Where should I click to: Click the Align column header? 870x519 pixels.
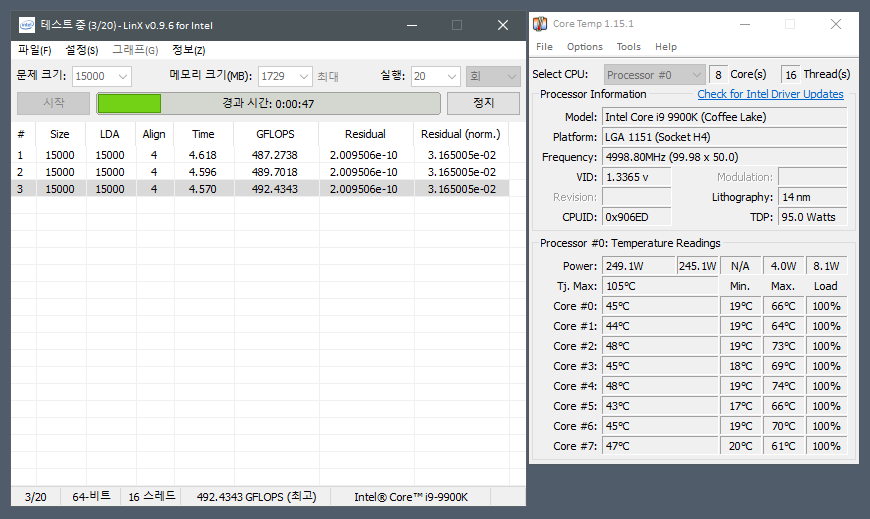click(x=154, y=134)
